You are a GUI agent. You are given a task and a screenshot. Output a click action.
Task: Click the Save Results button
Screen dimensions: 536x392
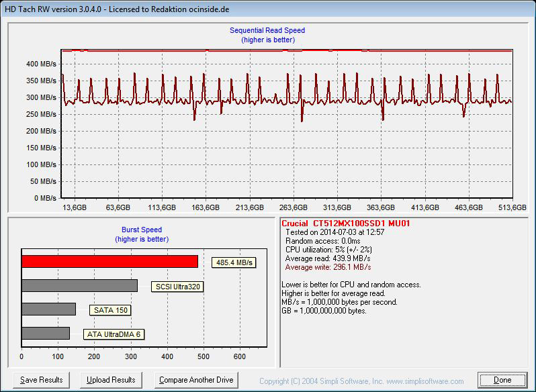pos(42,380)
